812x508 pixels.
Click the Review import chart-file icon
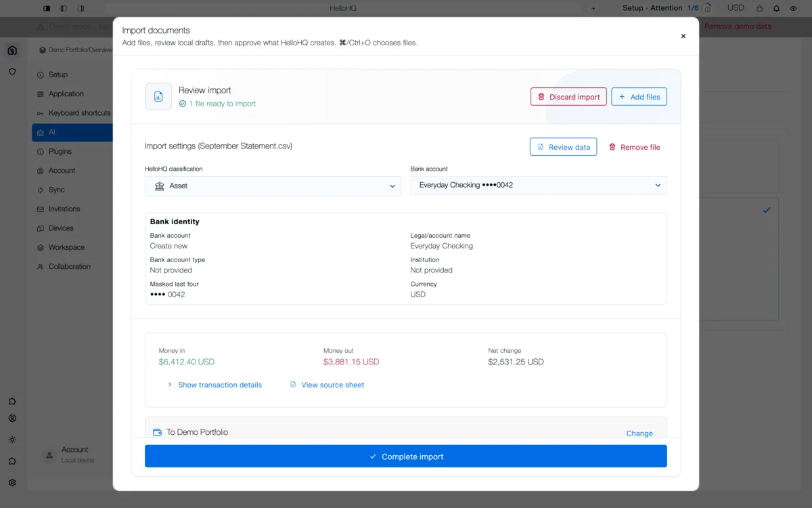(158, 97)
